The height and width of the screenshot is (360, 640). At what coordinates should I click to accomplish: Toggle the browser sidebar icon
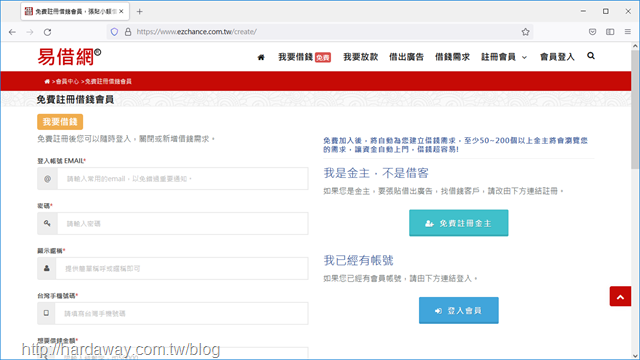coord(610,32)
